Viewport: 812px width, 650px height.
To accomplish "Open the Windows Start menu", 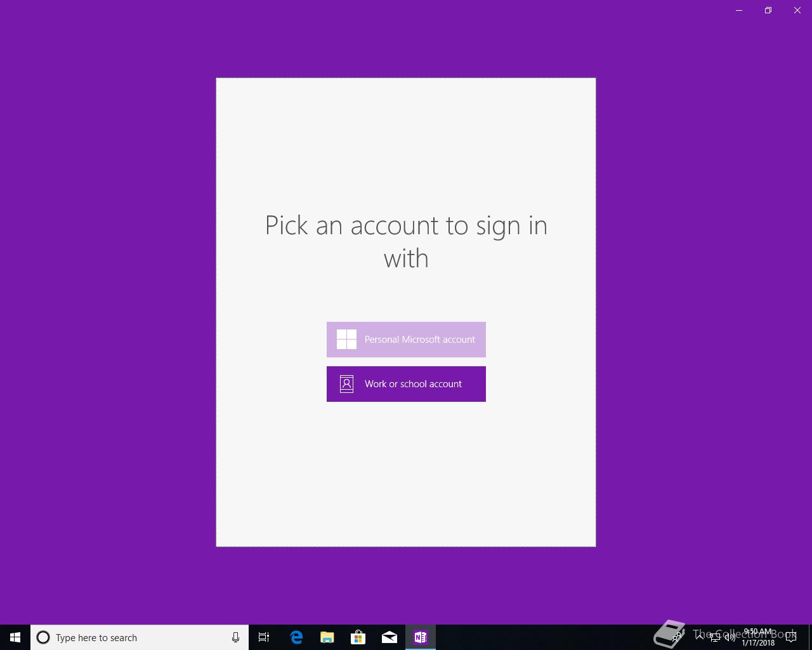I will tap(15, 637).
